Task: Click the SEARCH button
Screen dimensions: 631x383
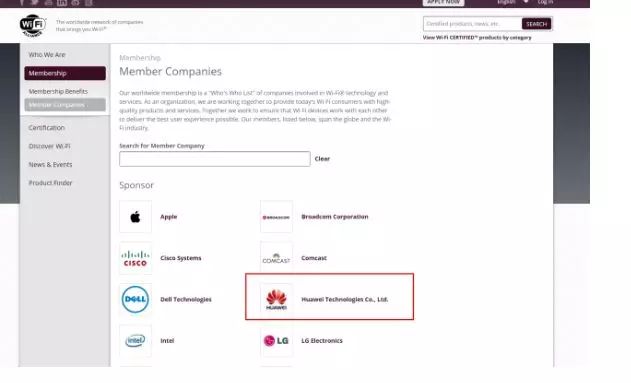Action: [x=536, y=24]
